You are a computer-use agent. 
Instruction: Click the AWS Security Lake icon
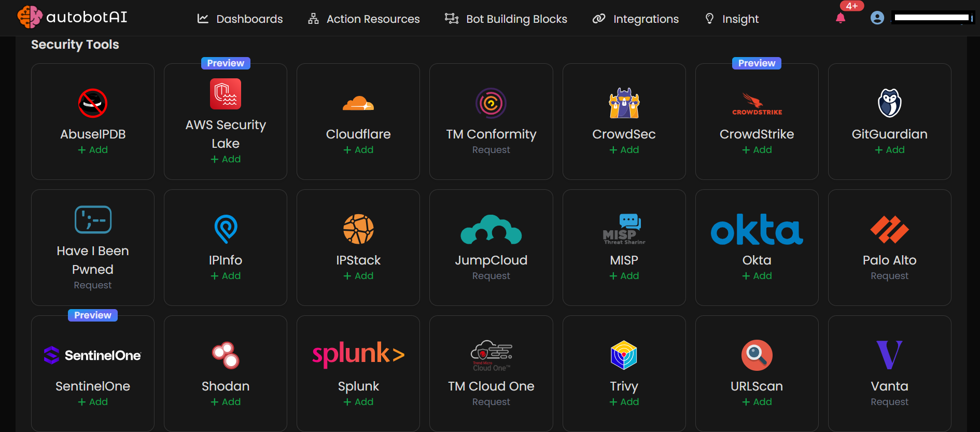226,94
